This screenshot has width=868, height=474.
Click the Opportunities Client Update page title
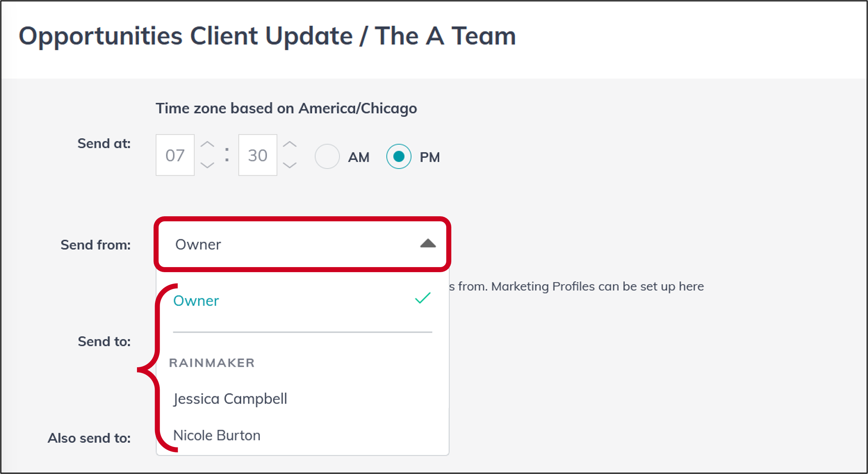(x=267, y=36)
